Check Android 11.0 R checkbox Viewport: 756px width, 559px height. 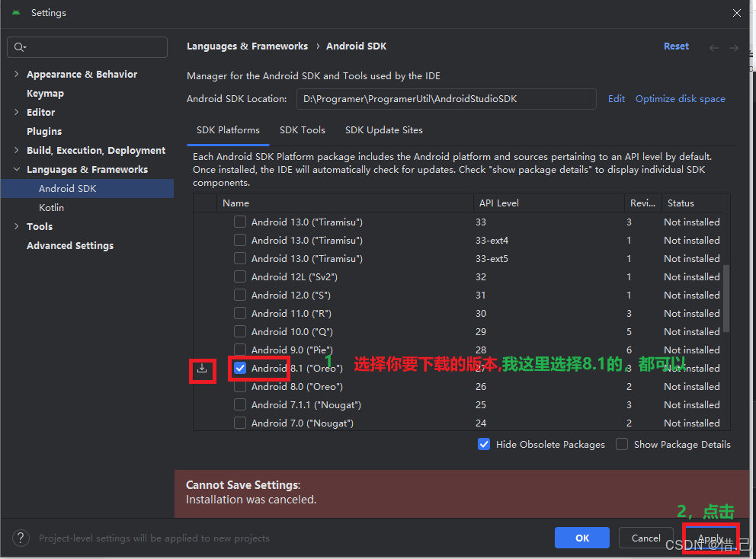239,313
